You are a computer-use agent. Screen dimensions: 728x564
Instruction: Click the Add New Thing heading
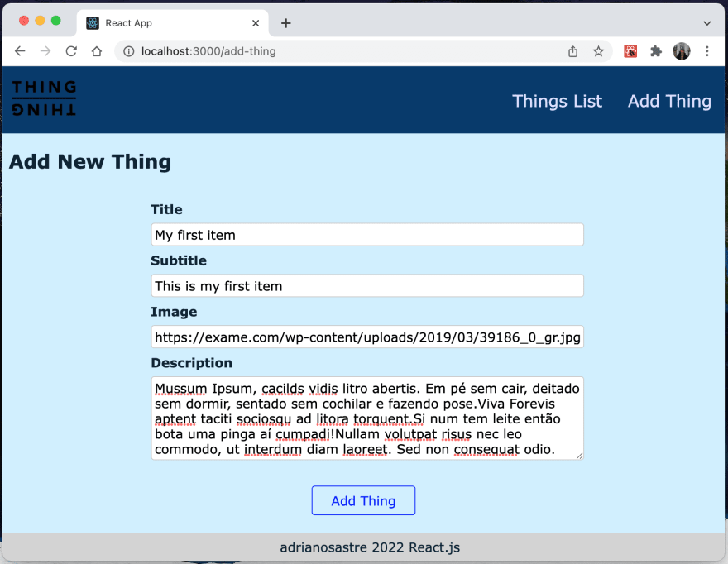(x=90, y=162)
